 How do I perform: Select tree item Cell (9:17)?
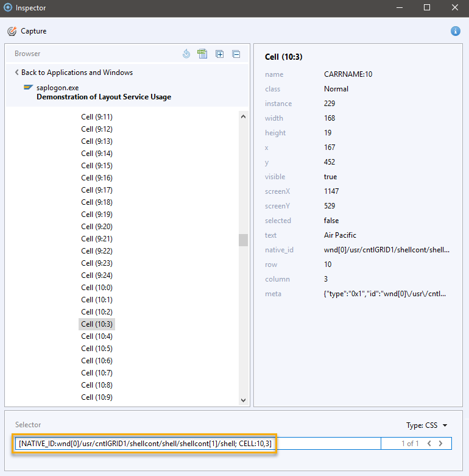pyautogui.click(x=97, y=190)
